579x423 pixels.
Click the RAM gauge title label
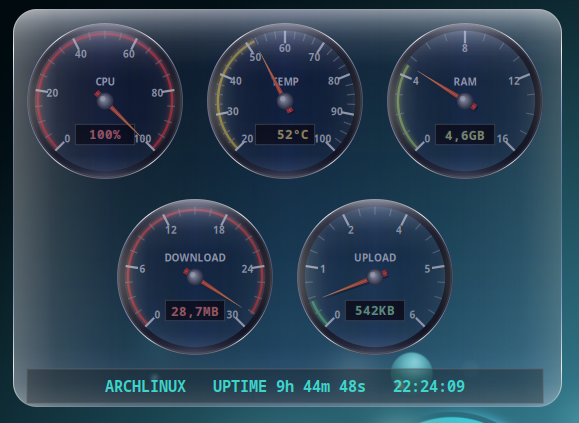tap(465, 82)
